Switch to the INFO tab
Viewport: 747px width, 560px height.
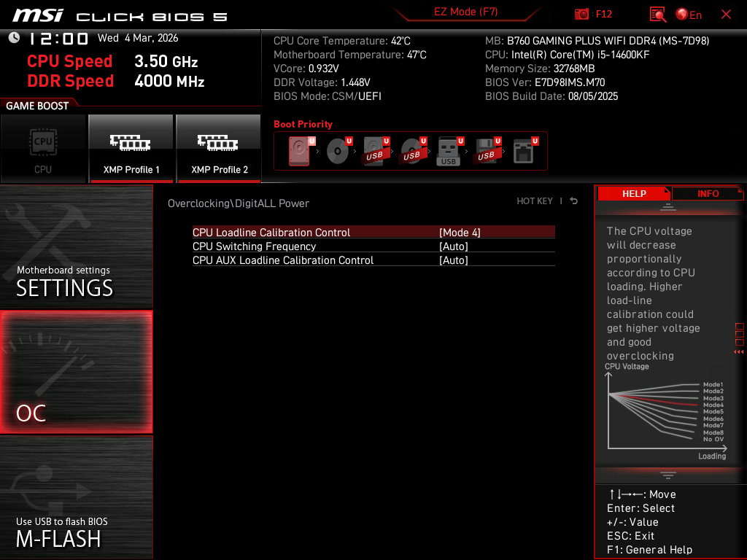(x=708, y=193)
